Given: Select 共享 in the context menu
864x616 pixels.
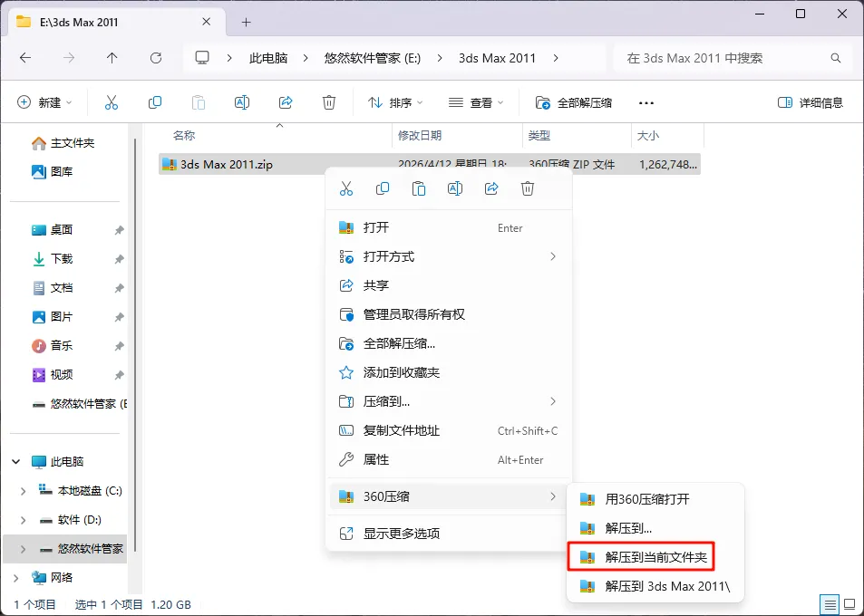Looking at the screenshot, I should [449, 285].
